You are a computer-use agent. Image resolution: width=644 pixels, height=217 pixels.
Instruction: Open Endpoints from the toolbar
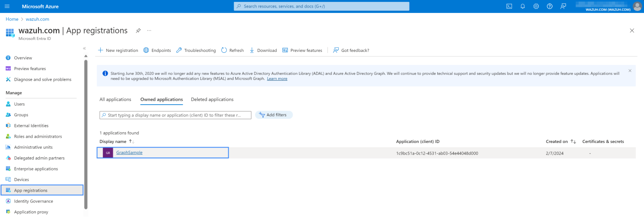click(x=157, y=50)
